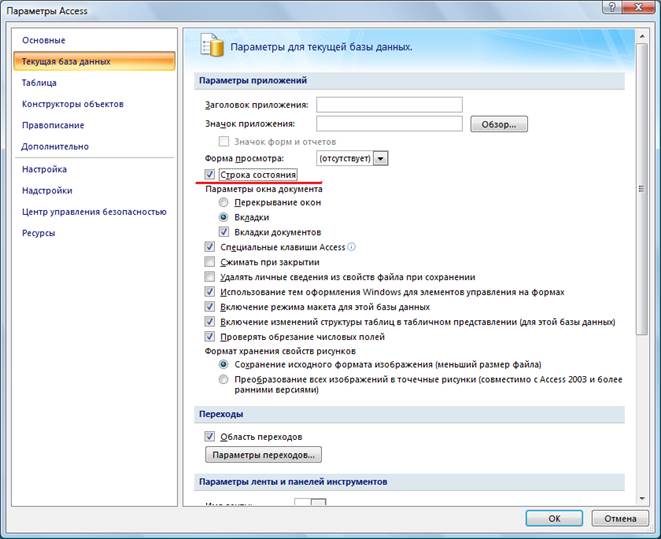This screenshot has width=661, height=539.
Task: Click the Отмена button
Action: (620, 518)
